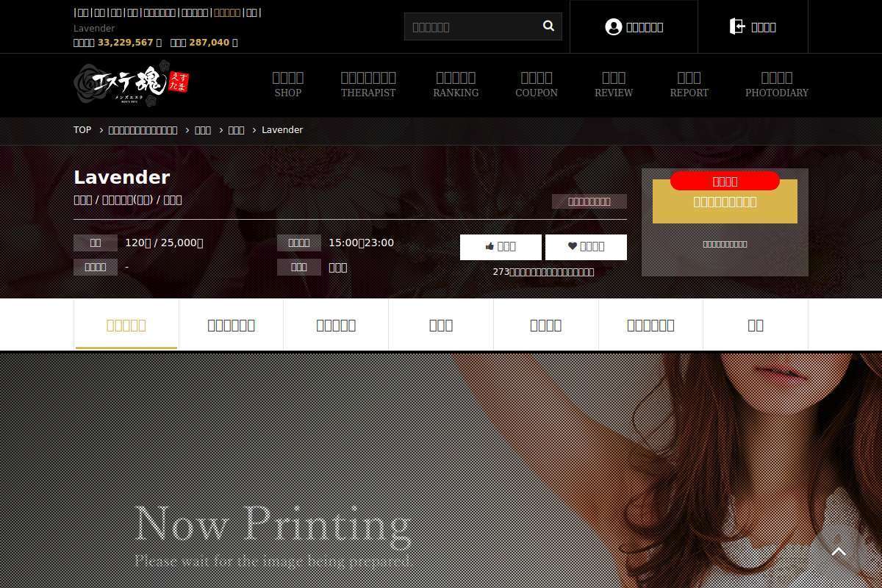Image resolution: width=882 pixels, height=588 pixels.
Task: Open the RANKING navigation menu
Action: point(456,85)
